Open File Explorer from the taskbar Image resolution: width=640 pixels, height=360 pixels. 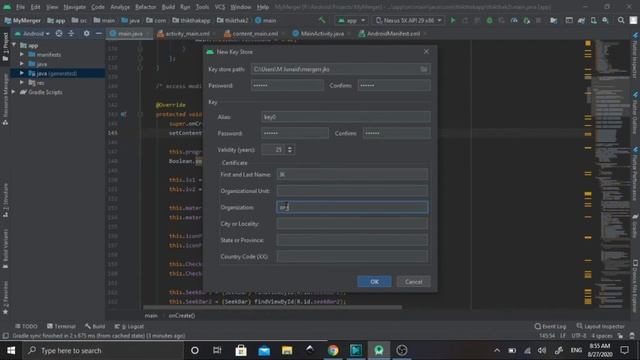pos(287,350)
